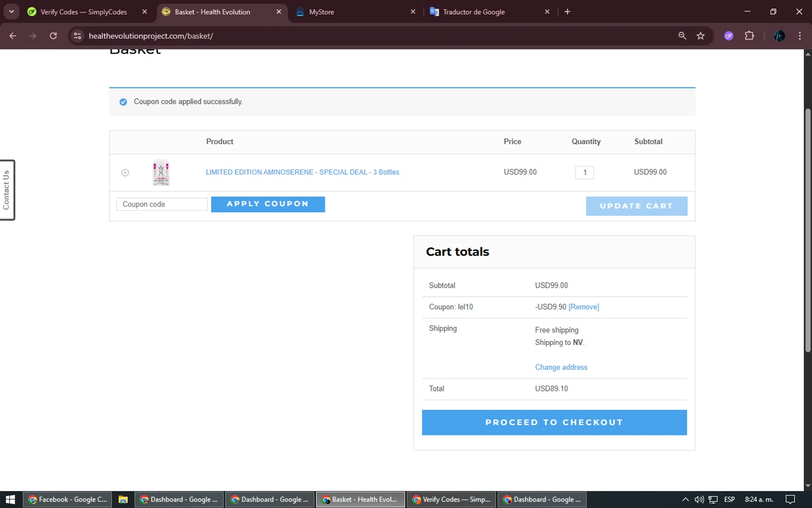Open the Windows Start menu

(10, 499)
